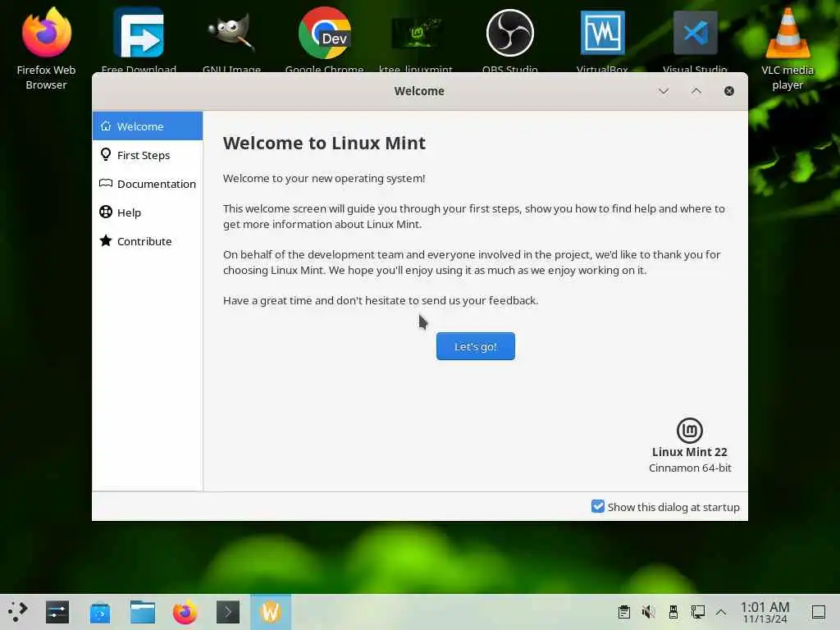Uncheck Show this dialog at startup
Viewport: 840px width, 630px height.
[x=598, y=506]
